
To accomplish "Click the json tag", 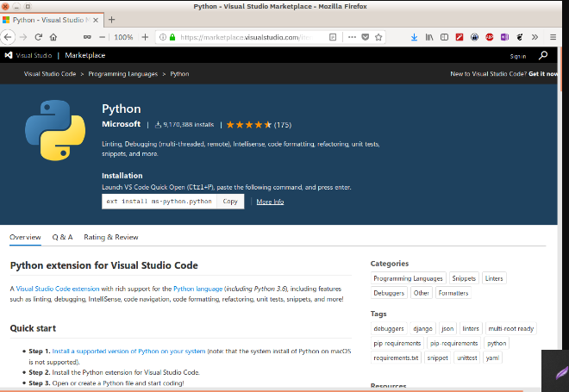I will (447, 328).
